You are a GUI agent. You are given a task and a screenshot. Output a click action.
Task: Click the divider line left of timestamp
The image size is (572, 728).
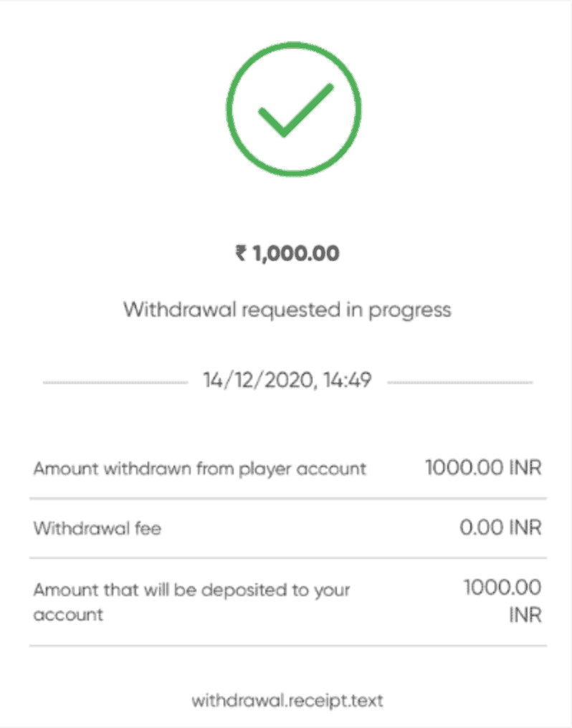(115, 383)
